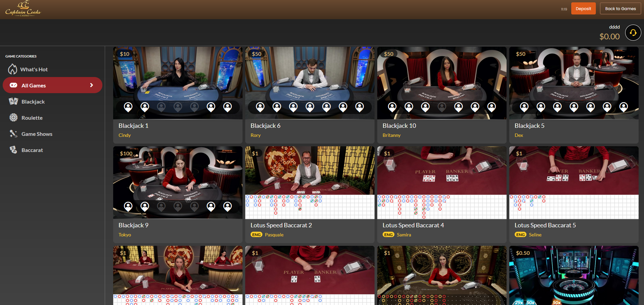The width and height of the screenshot is (644, 305).
Task: Take the first seat at Blackjack 6
Action: pyautogui.click(x=260, y=107)
